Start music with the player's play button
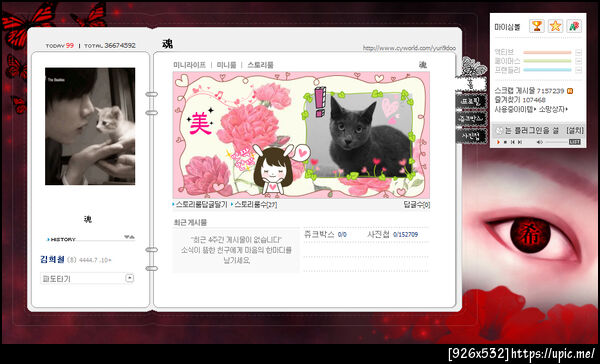The image size is (600, 364). (x=499, y=142)
